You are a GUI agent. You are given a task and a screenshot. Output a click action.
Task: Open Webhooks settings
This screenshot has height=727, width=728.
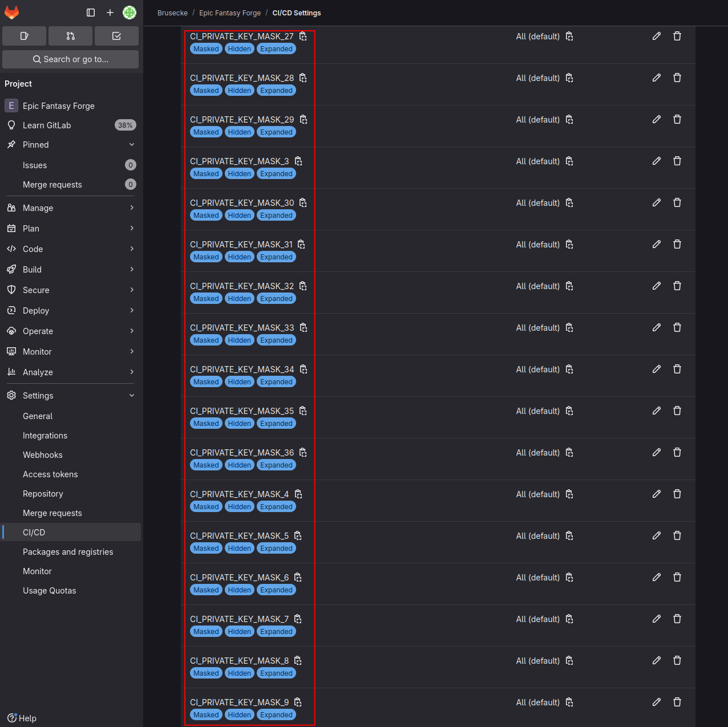click(71, 455)
